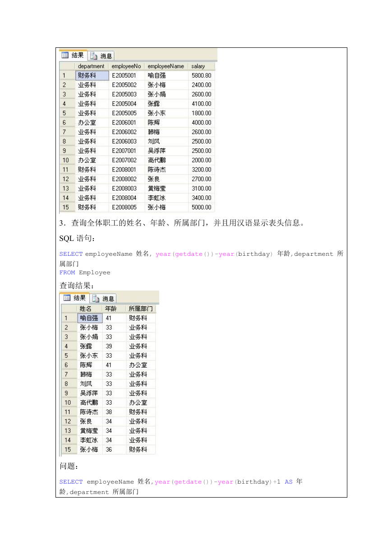
Task: Select cell E2006003
Action: coord(127,142)
